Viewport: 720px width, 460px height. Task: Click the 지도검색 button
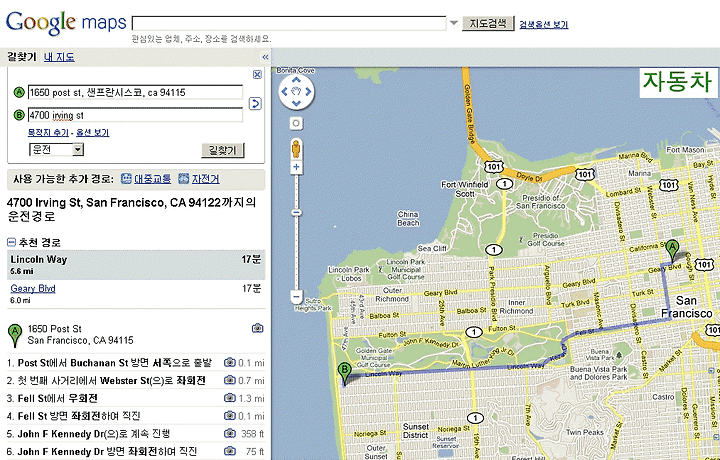pyautogui.click(x=488, y=23)
